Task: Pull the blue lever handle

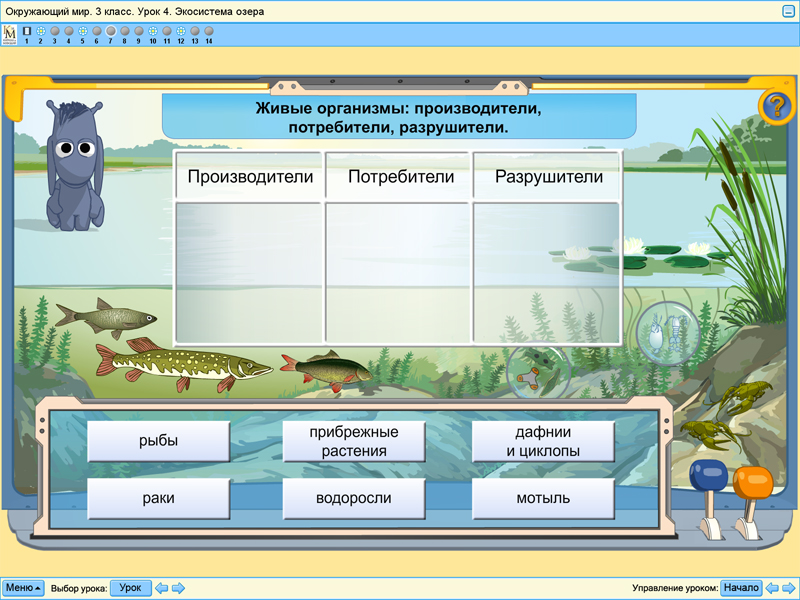Action: [708, 475]
